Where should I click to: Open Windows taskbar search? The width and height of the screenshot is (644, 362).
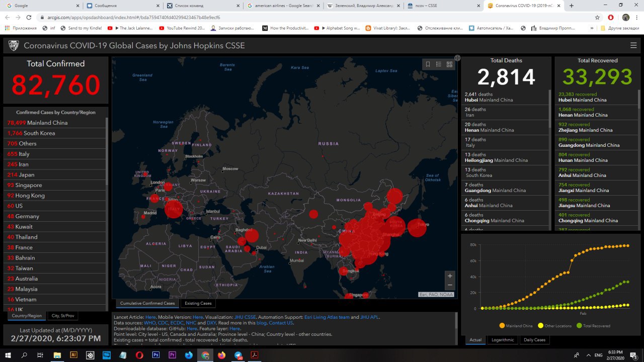tap(25, 355)
